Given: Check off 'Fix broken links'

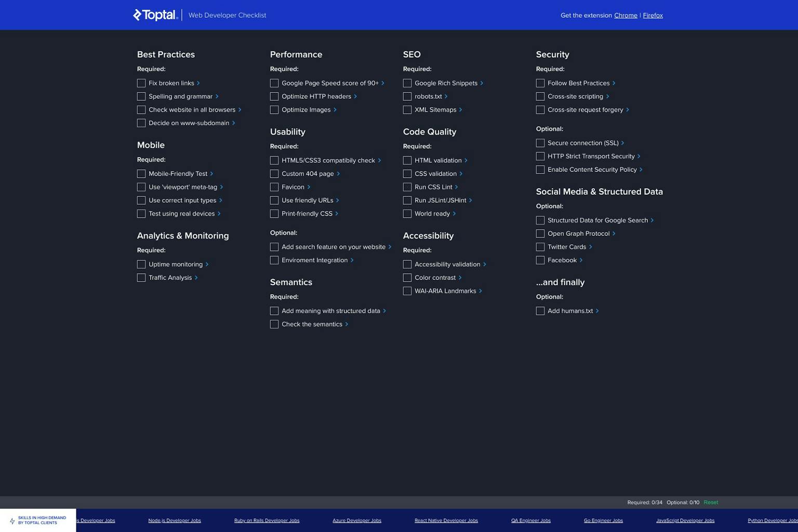Looking at the screenshot, I should click(141, 83).
